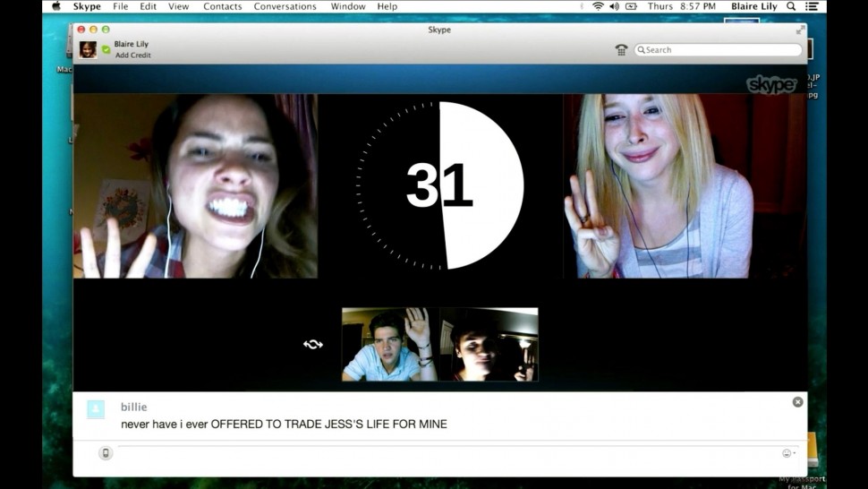Click the Thurs 8:57 PM clock
Viewport: 868px width, 489px height.
pyautogui.click(x=682, y=6)
